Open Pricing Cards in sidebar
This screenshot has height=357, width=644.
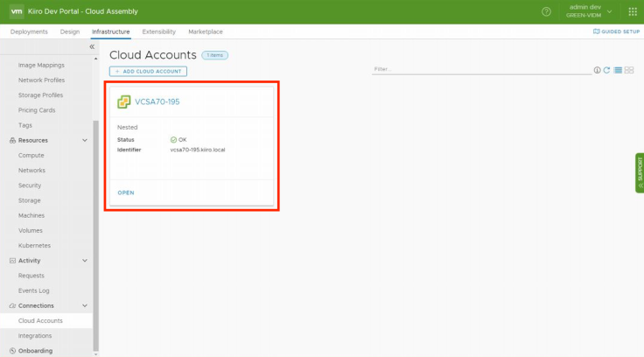[x=37, y=110]
